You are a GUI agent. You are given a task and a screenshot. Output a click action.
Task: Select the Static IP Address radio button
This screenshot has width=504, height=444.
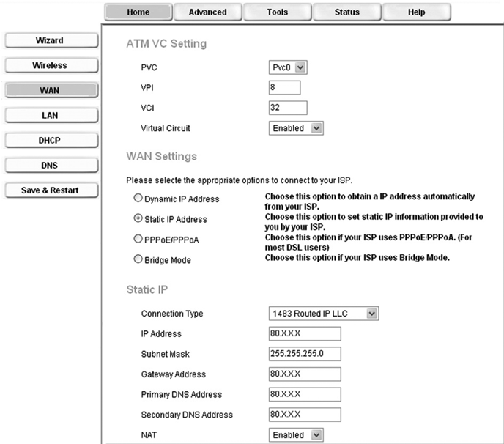pyautogui.click(x=137, y=218)
